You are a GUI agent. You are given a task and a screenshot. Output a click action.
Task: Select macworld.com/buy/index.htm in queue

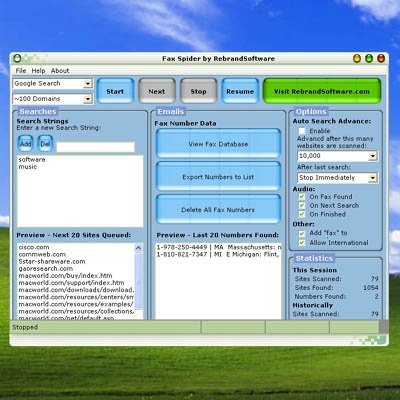pos(65,276)
